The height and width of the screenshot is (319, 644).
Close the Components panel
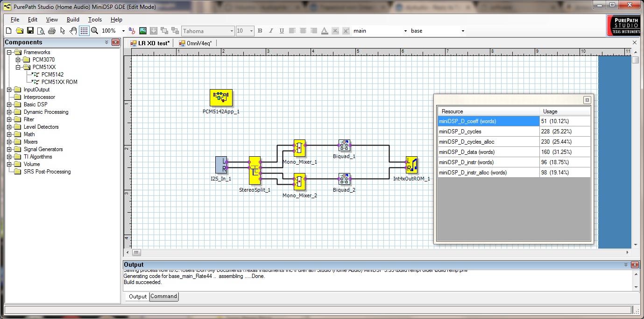[115, 42]
